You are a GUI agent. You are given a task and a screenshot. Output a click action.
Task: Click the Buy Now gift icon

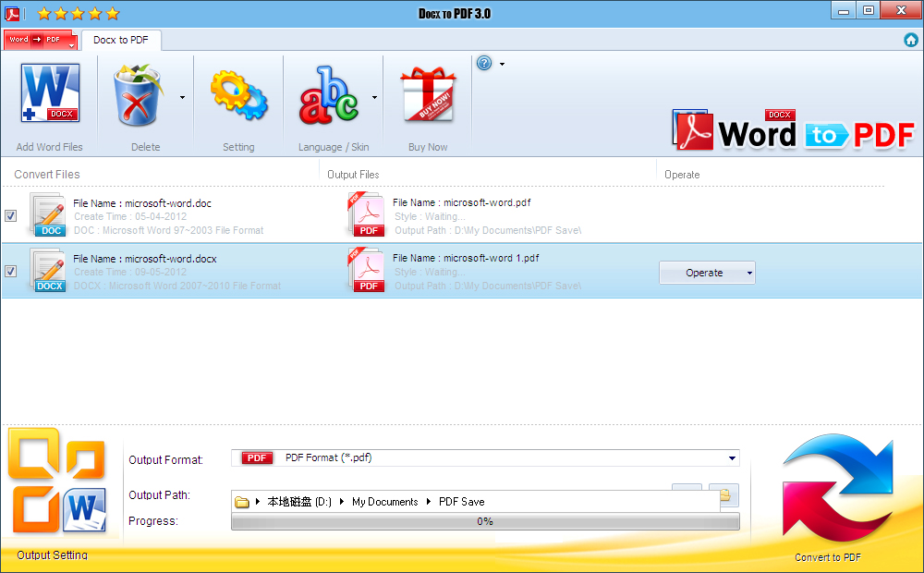[x=428, y=94]
